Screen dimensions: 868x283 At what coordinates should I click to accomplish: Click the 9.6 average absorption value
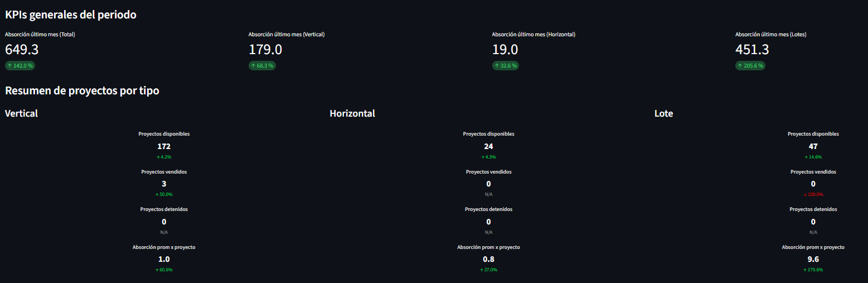coord(813,259)
